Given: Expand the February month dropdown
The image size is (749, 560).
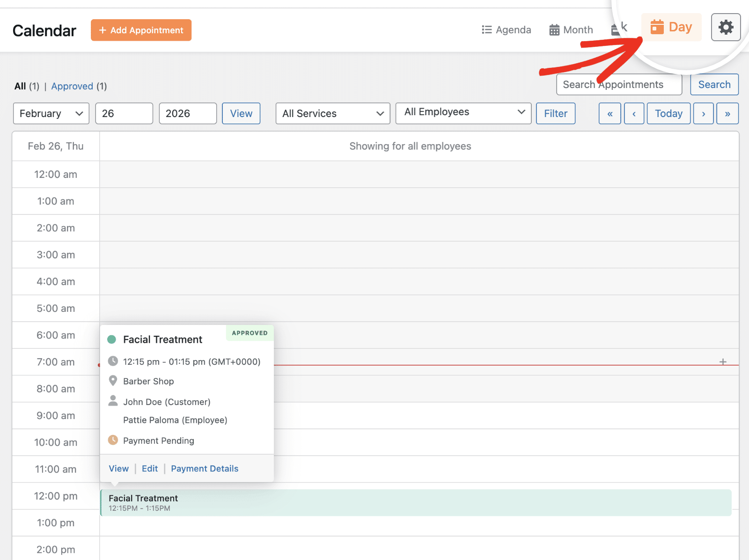Looking at the screenshot, I should click(51, 114).
